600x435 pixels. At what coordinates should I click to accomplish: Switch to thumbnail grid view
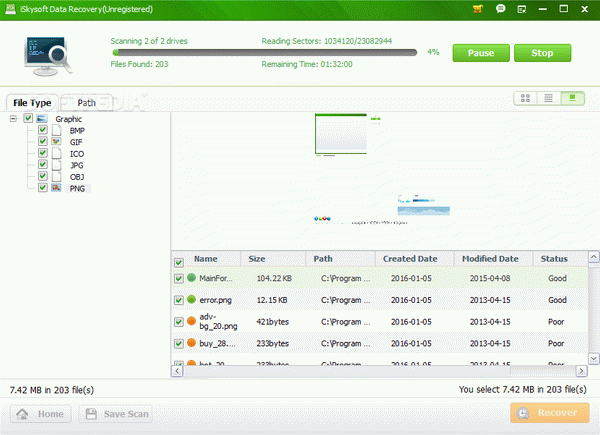pyautogui.click(x=525, y=98)
